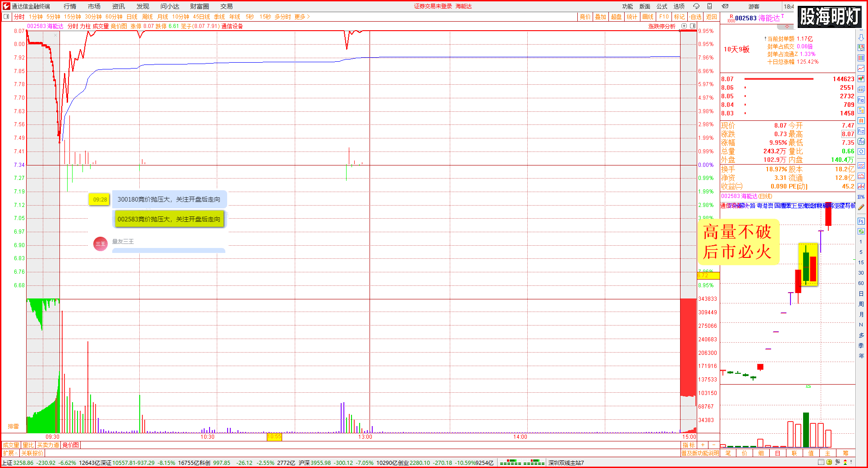The height and width of the screenshot is (468, 868).
Task: Collapse the info panel with red up chevron
Action: coord(787,26)
